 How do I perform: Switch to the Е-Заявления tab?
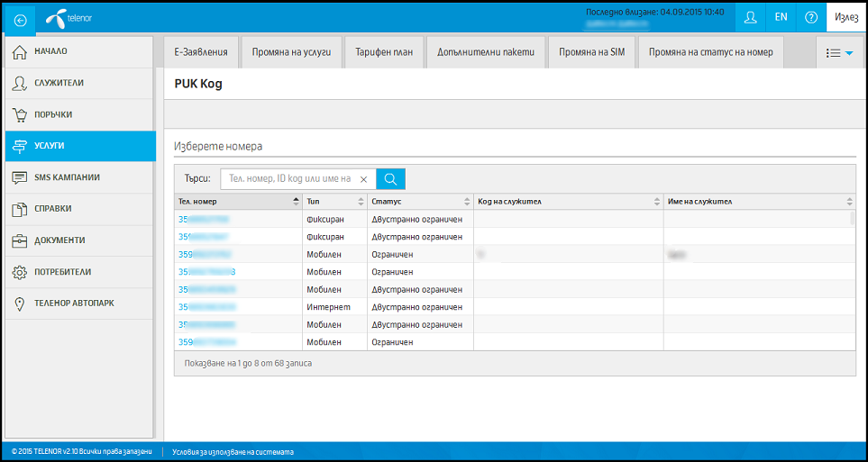202,52
